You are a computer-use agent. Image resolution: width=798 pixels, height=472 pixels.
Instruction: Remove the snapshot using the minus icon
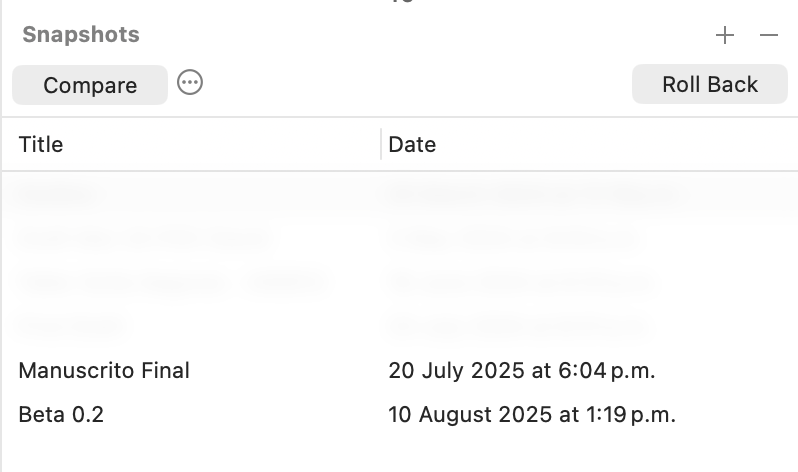pos(768,36)
